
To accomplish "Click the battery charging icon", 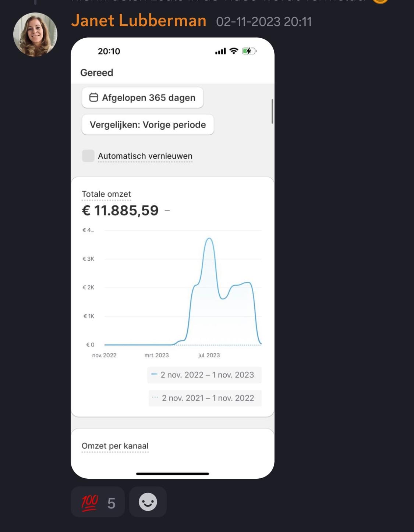I will [x=249, y=51].
